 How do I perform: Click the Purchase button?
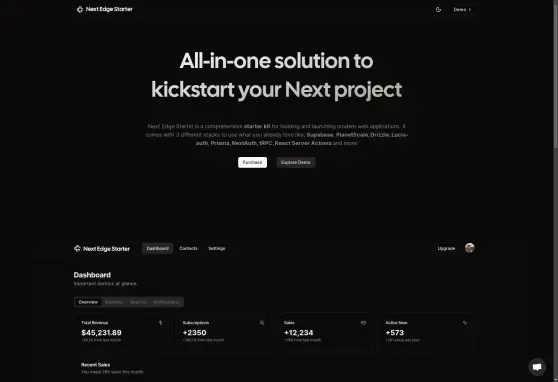point(252,162)
